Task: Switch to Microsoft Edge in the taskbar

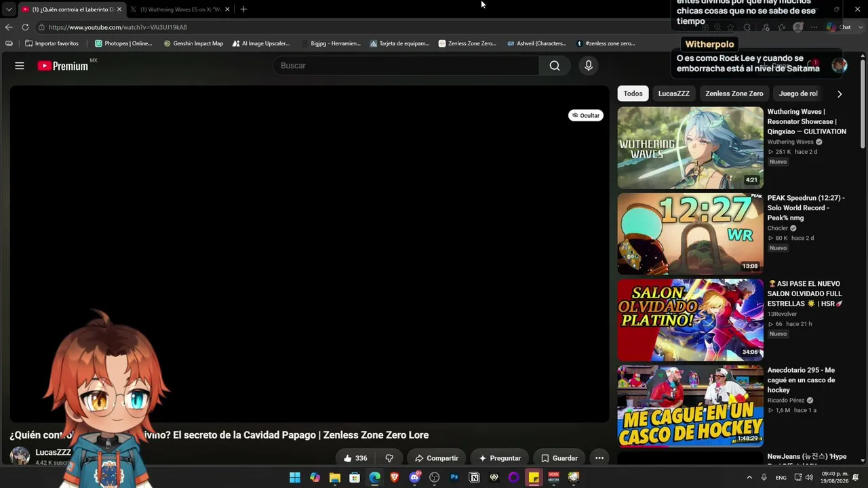Action: coord(375,477)
